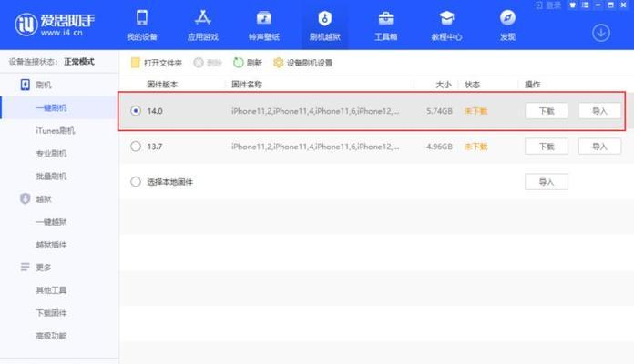Screen dimensions: 634x364
Task: Select 专业刷机 in the sidebar
Action: pos(51,154)
